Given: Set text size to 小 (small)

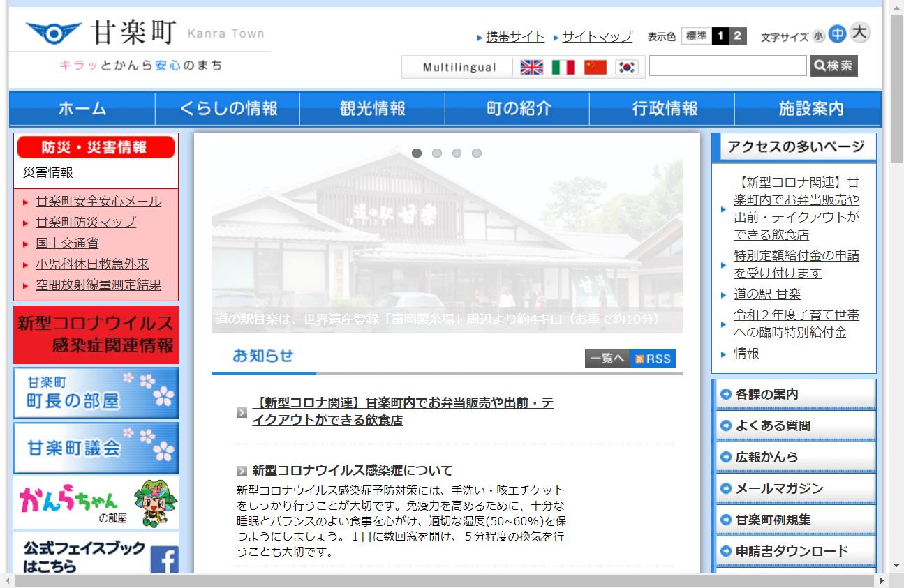Looking at the screenshot, I should [x=817, y=36].
